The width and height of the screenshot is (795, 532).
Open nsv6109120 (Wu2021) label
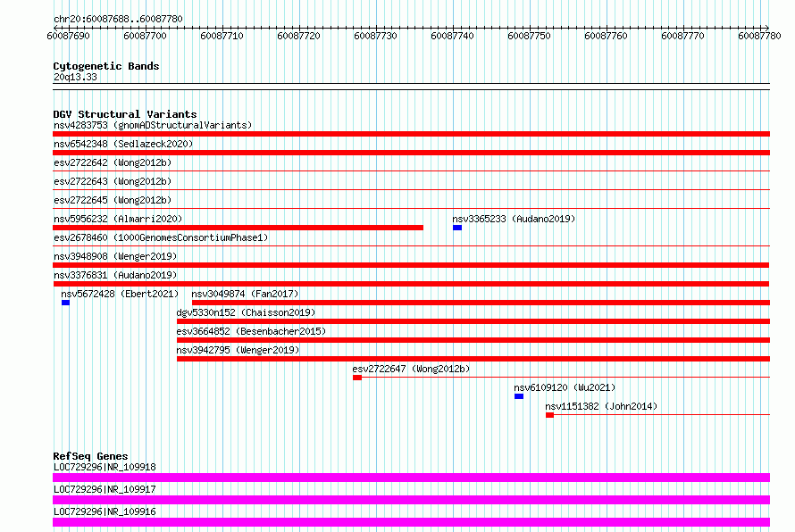[x=565, y=387]
